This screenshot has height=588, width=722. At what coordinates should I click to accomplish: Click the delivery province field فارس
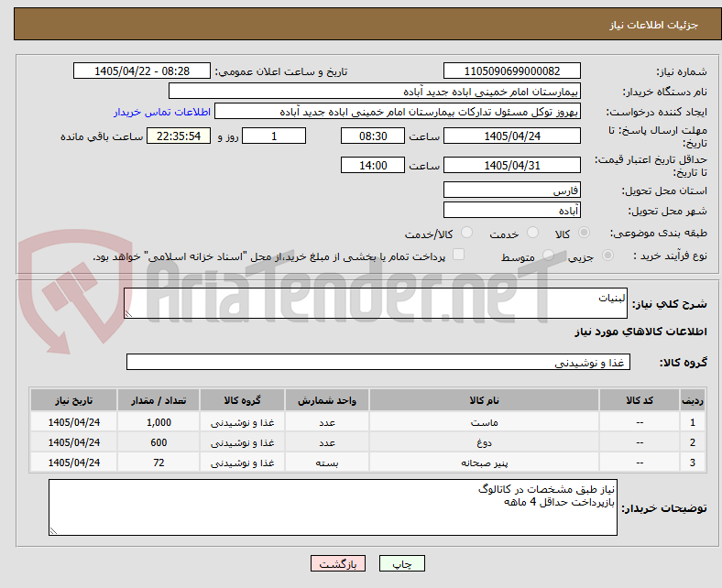pos(511,191)
